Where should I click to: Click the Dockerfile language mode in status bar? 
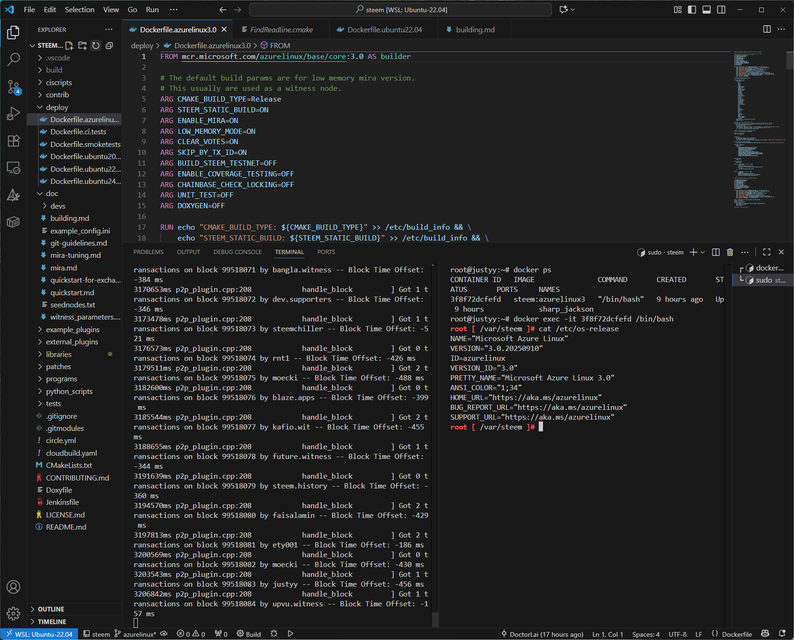point(737,634)
